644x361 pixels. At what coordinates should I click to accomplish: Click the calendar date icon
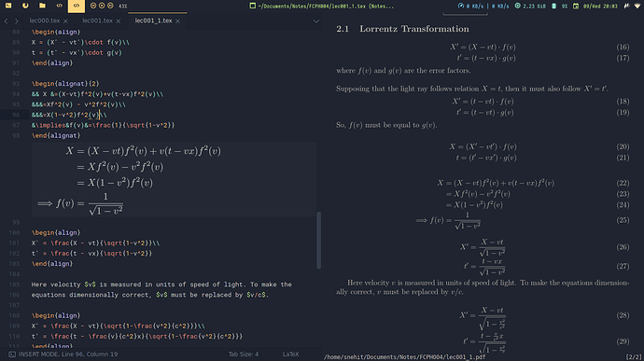pyautogui.click(x=576, y=6)
